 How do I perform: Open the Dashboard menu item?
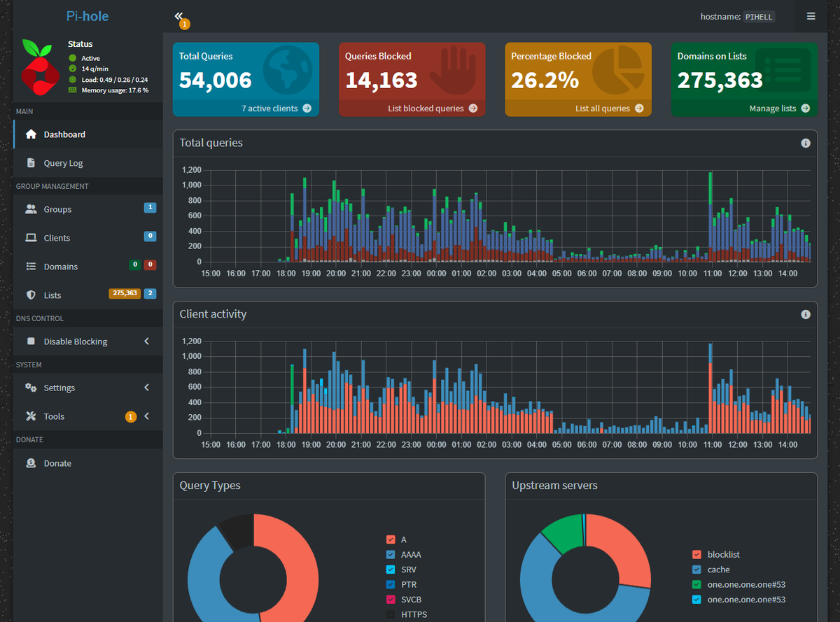(x=87, y=134)
